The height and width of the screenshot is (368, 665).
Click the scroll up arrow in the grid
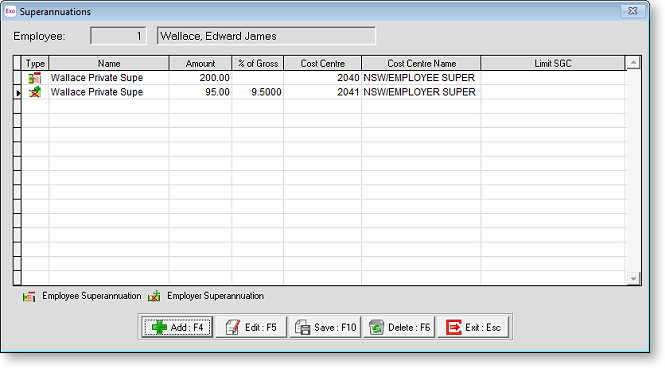pyautogui.click(x=633, y=63)
